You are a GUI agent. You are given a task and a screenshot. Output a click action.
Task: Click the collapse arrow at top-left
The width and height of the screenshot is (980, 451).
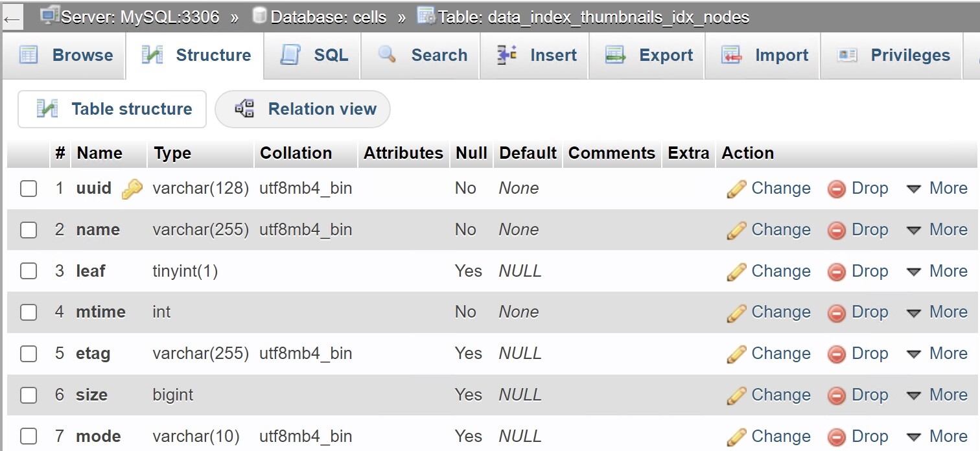tap(12, 18)
